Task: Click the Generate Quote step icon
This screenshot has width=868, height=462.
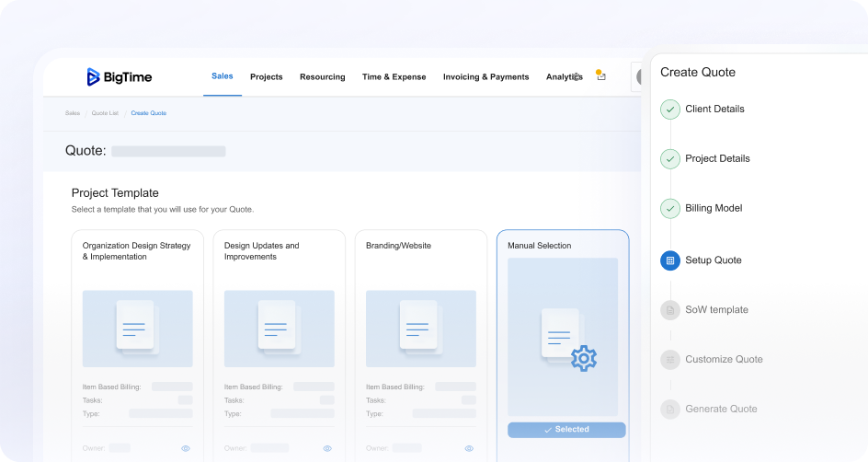Action: coord(670,410)
